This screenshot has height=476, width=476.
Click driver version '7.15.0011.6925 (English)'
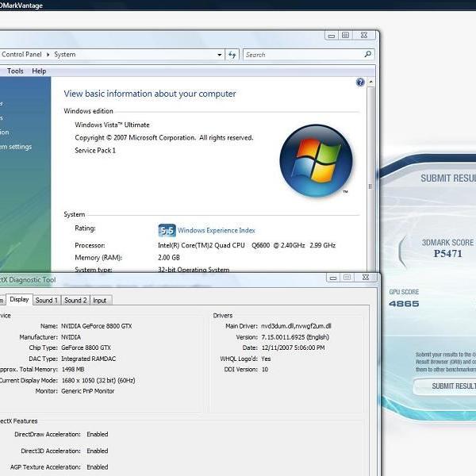pos(295,337)
